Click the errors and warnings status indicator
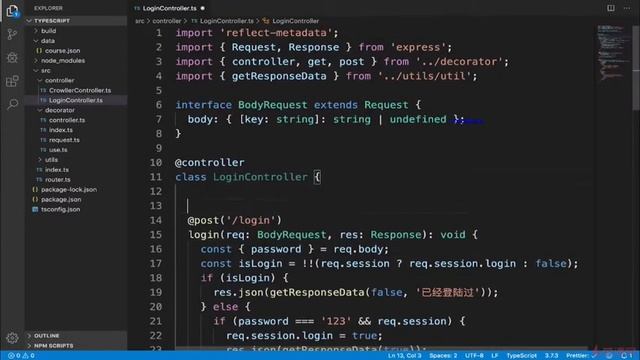640x360 pixels. click(21, 356)
